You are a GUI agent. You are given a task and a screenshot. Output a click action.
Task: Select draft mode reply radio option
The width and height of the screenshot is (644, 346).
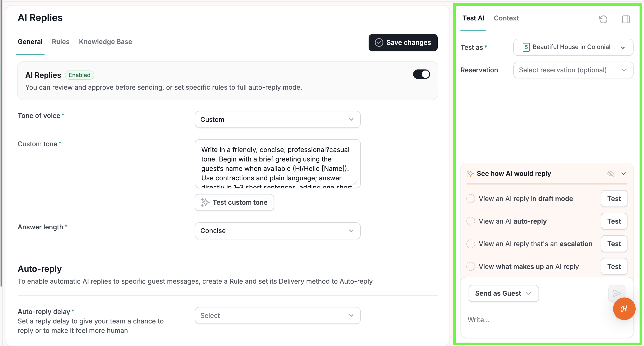click(471, 199)
